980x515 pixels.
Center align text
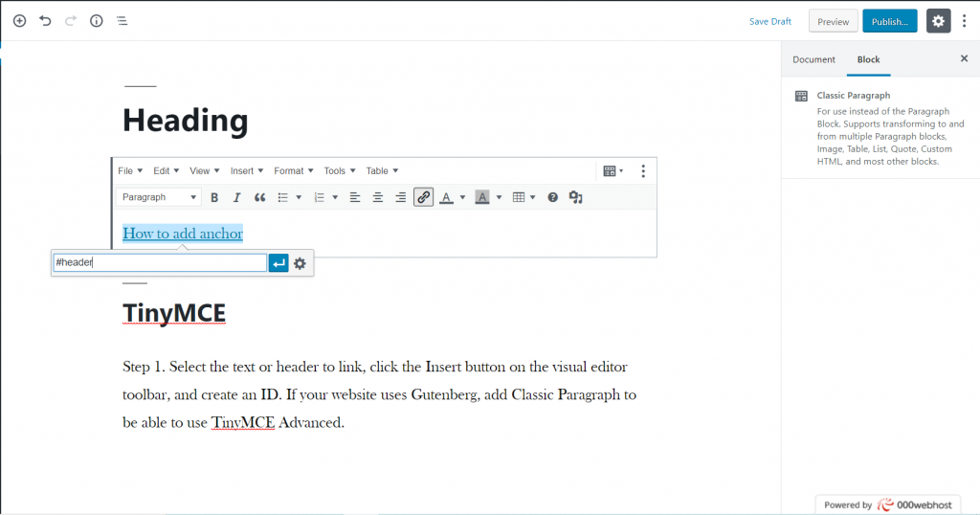pos(377,197)
